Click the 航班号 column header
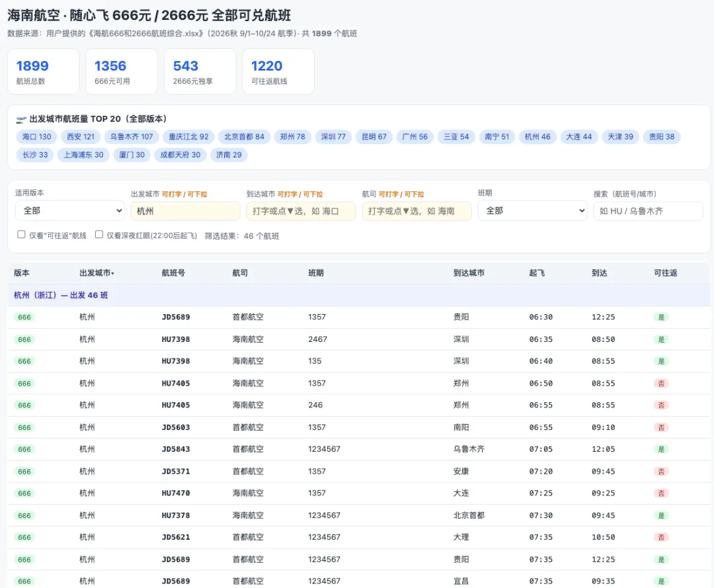The height and width of the screenshot is (588, 714). tap(173, 273)
